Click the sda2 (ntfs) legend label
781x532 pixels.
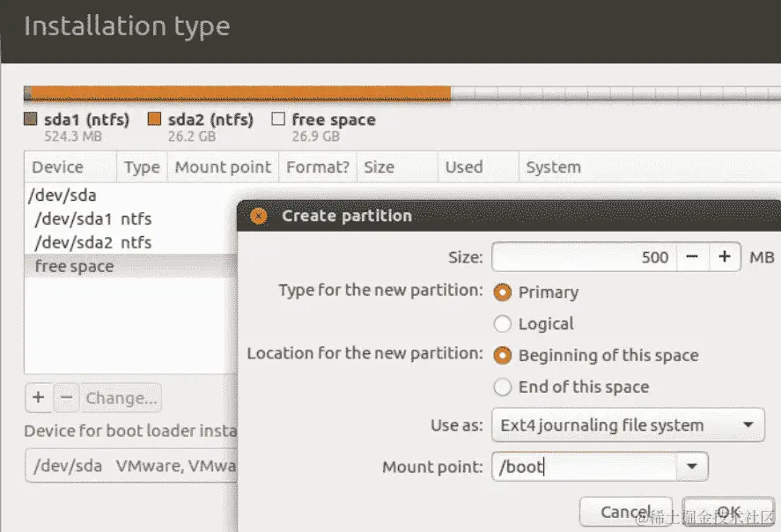click(x=210, y=120)
